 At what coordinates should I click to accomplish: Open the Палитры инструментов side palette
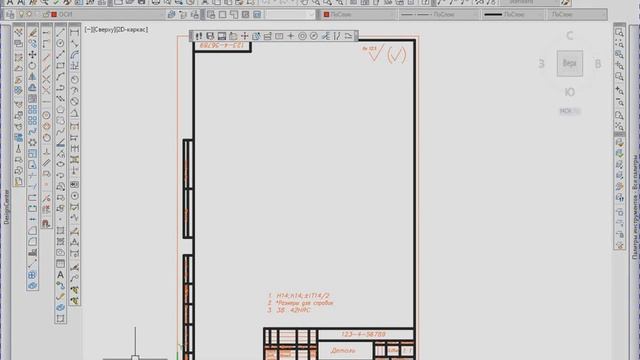(x=635, y=207)
